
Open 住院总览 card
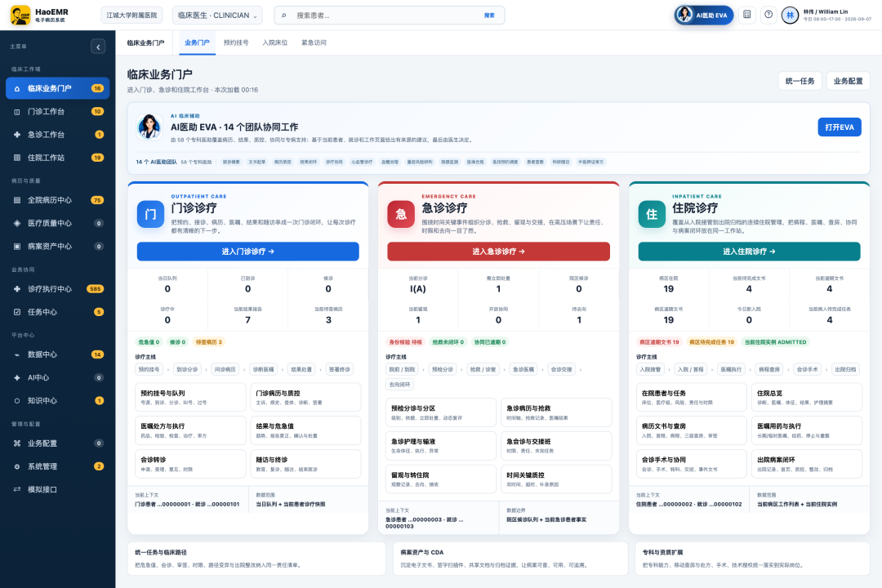(x=807, y=398)
